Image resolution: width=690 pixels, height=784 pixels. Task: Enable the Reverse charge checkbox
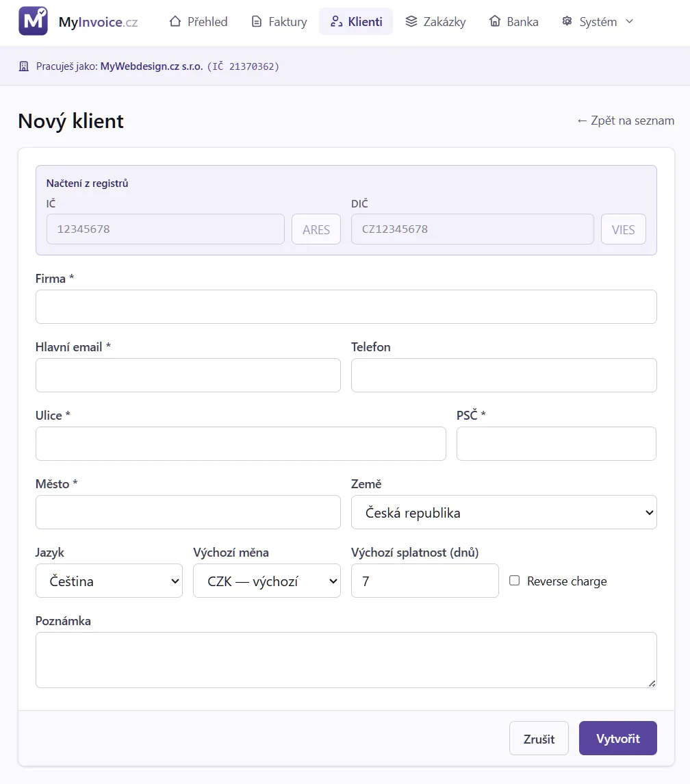[514, 581]
